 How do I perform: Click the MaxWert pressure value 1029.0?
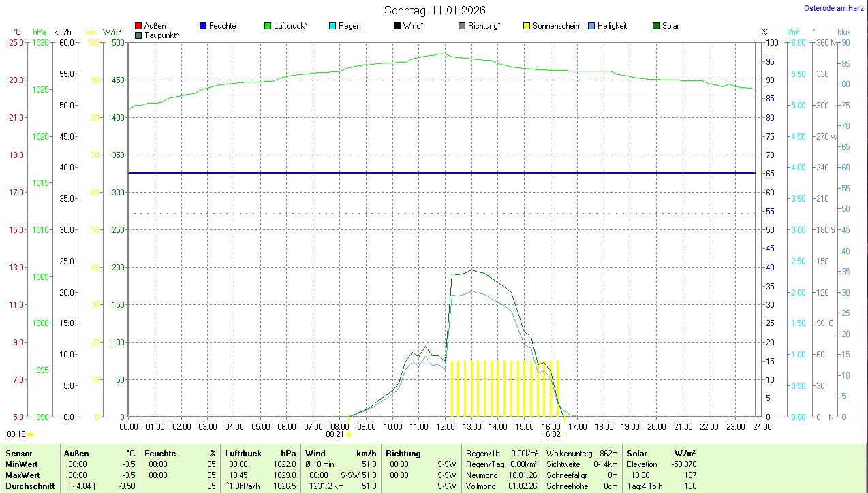(x=283, y=475)
